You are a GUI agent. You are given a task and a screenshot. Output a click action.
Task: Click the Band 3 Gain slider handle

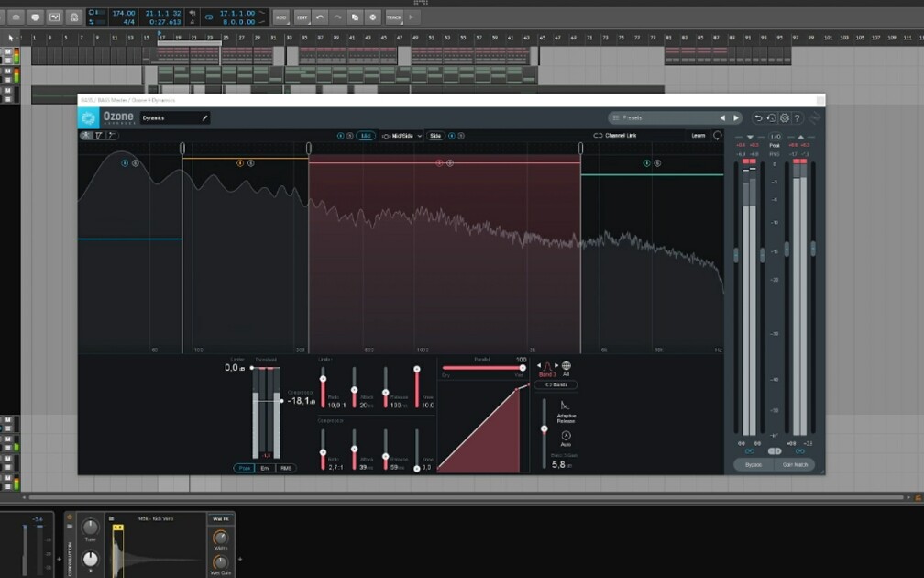[x=544, y=428]
